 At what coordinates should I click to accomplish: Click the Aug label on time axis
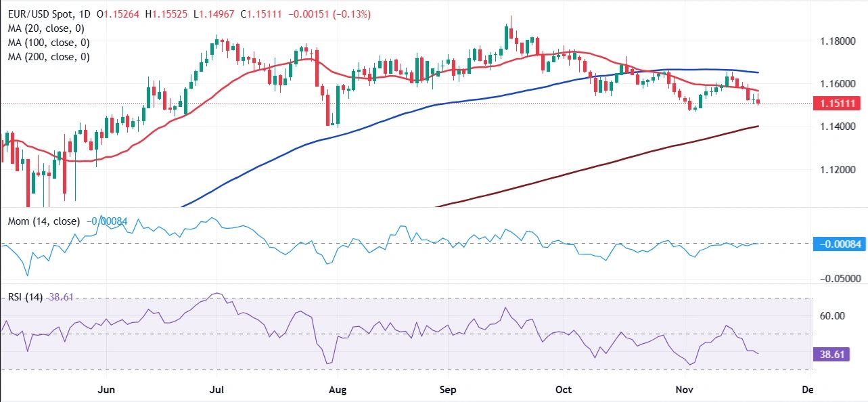[x=336, y=390]
